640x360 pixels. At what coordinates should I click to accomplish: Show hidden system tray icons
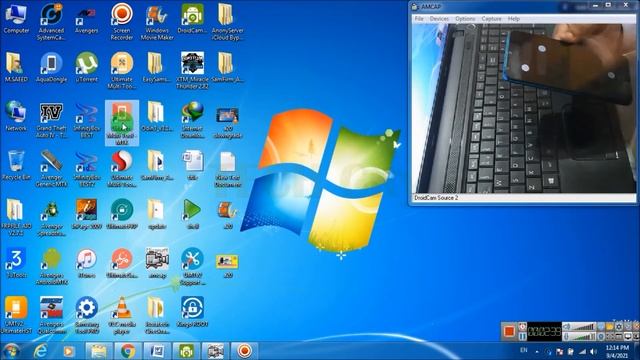coord(537,351)
